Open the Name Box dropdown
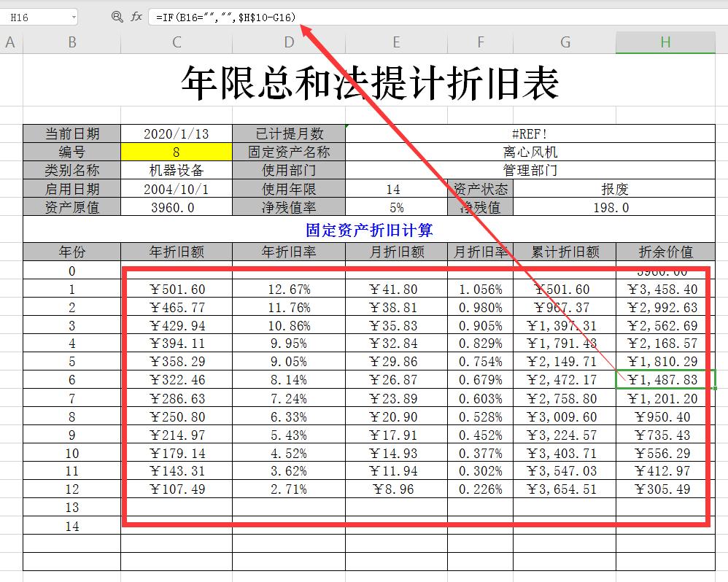728x582 pixels. tap(73, 16)
